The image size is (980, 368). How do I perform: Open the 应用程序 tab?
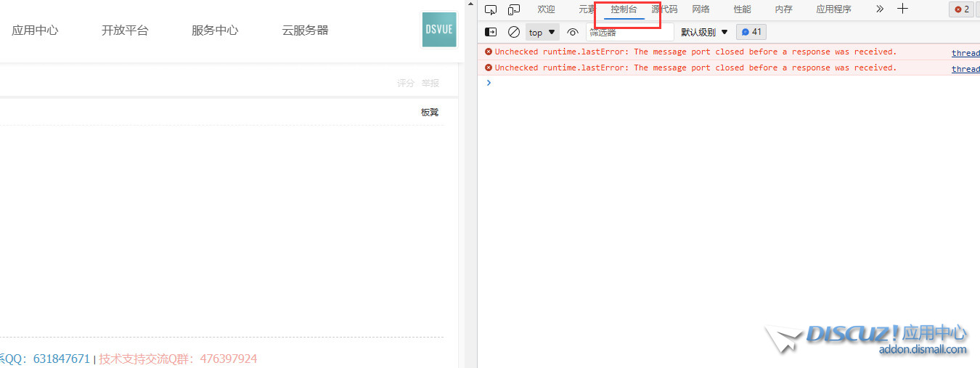pyautogui.click(x=833, y=9)
